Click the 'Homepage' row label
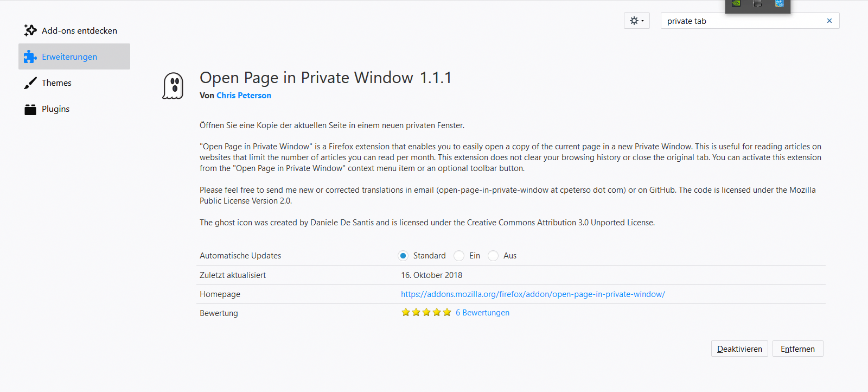The image size is (868, 392). [x=220, y=294]
